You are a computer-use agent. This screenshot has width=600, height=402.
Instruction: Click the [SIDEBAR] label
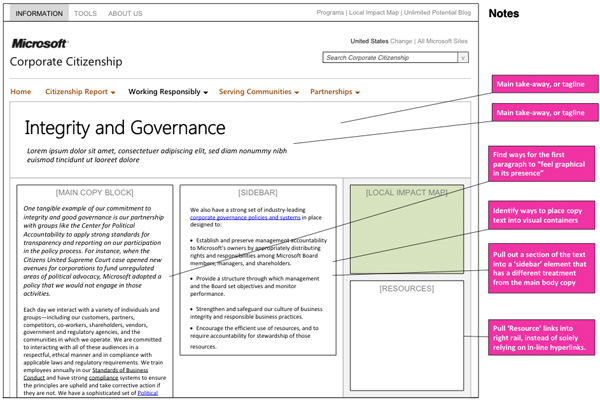pos(258,192)
